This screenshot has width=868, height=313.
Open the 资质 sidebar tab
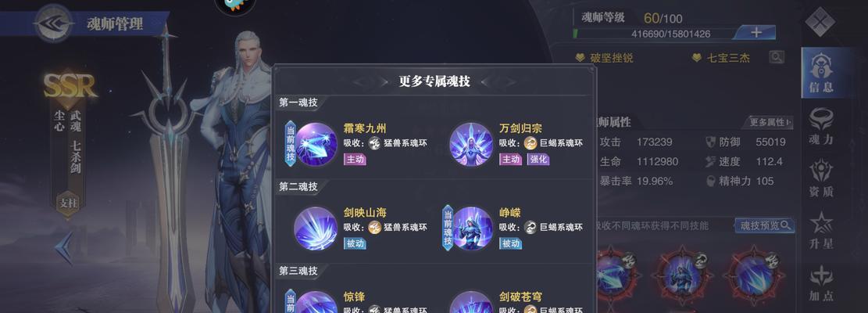pyautogui.click(x=821, y=178)
